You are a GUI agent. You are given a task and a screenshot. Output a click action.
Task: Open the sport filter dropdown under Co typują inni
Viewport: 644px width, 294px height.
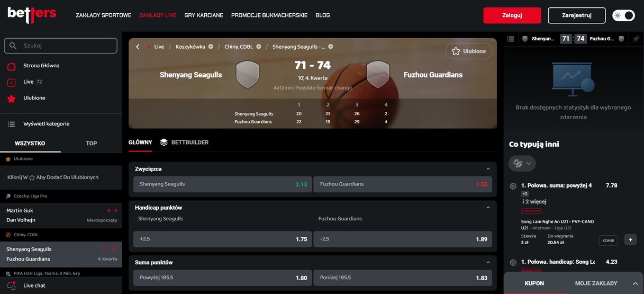[x=522, y=163]
